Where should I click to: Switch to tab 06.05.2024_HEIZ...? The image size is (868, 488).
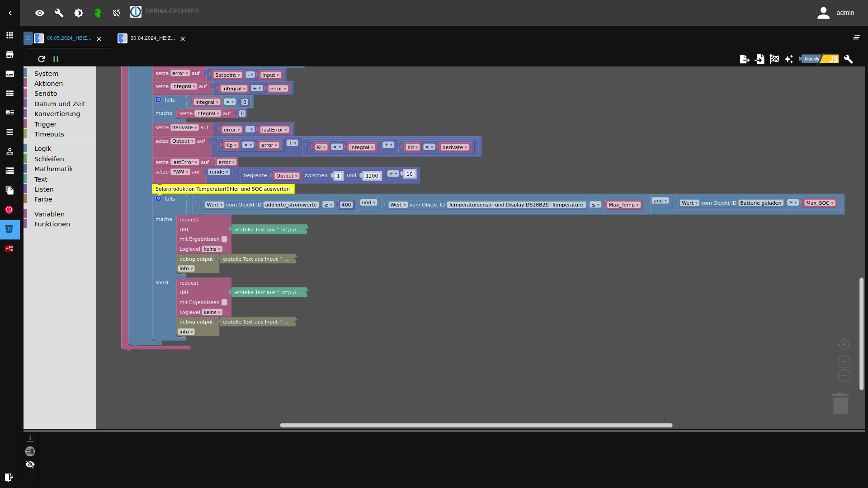coord(69,38)
